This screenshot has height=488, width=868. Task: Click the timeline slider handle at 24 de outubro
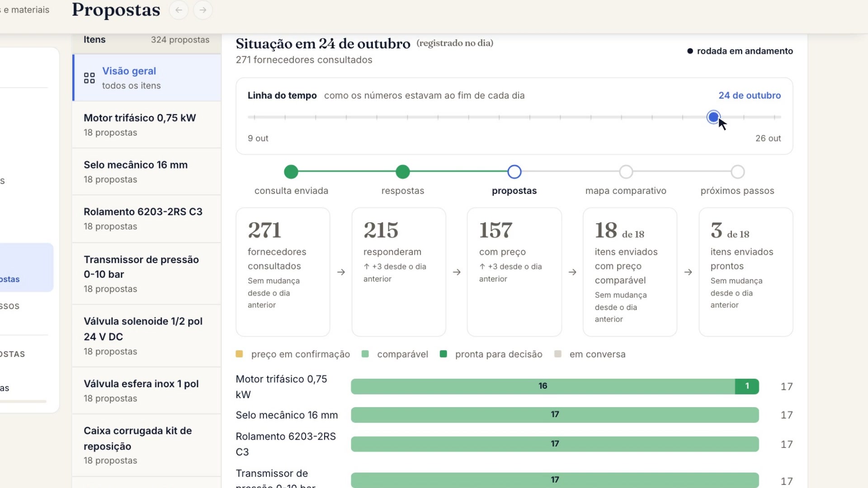[x=713, y=117]
